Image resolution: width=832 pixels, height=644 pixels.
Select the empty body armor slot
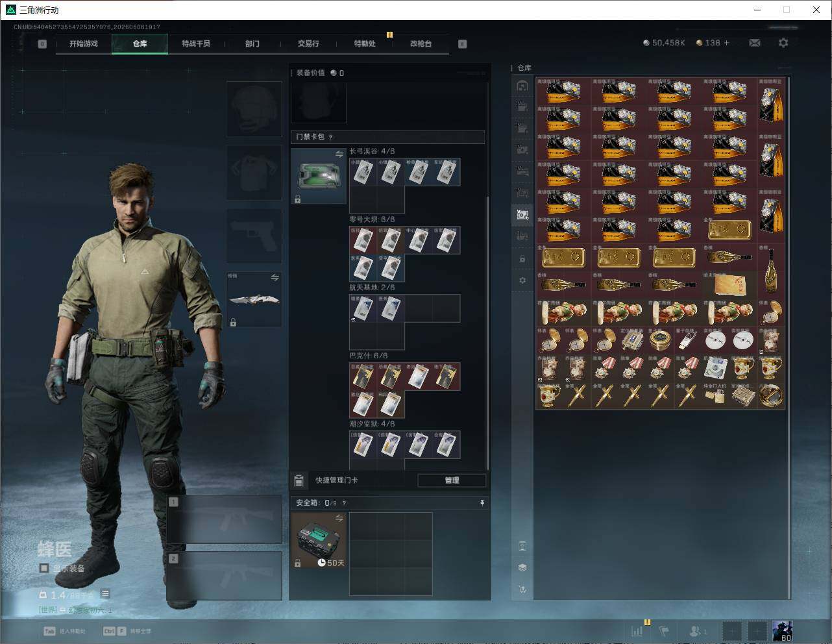point(254,172)
